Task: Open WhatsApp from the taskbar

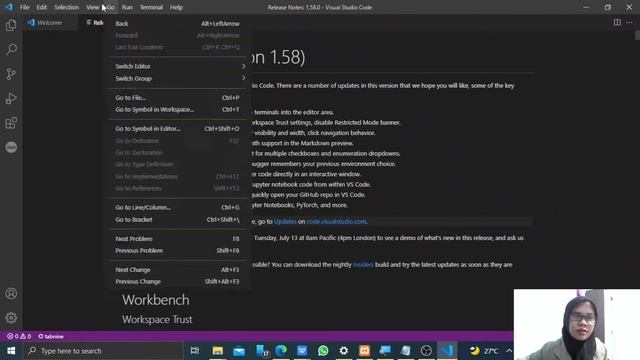Action: tap(323, 351)
